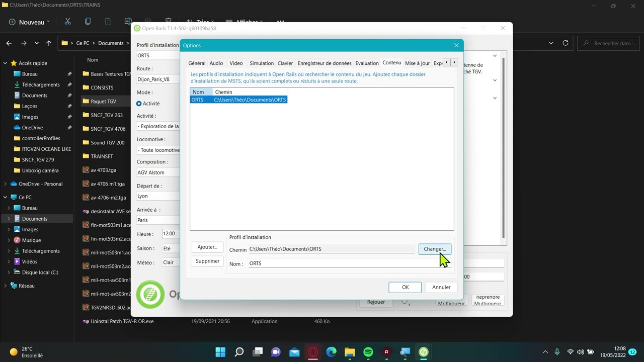Image resolution: width=644 pixels, height=362 pixels.
Task: Click the Cut scissors icon in File Explorer
Action: pos(67,22)
